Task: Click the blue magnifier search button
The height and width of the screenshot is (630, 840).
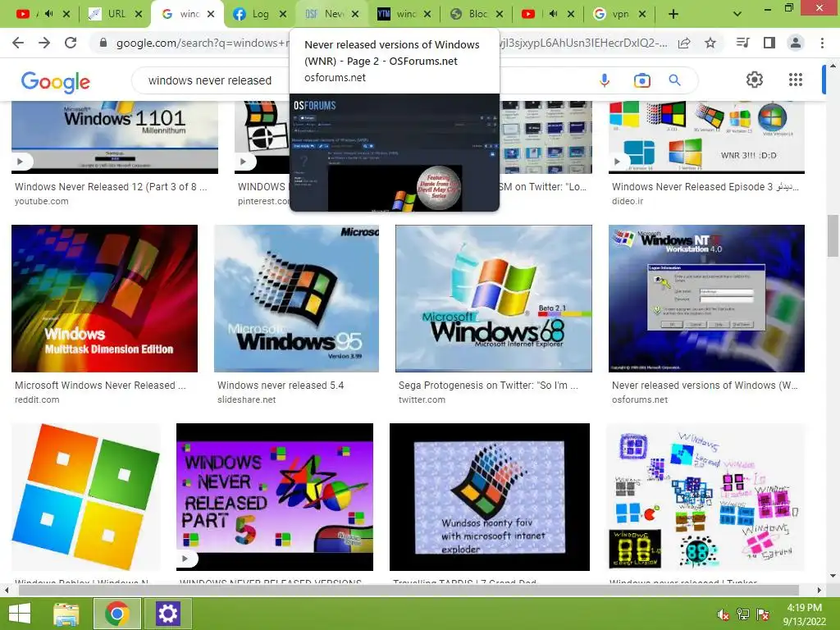Action: (675, 80)
